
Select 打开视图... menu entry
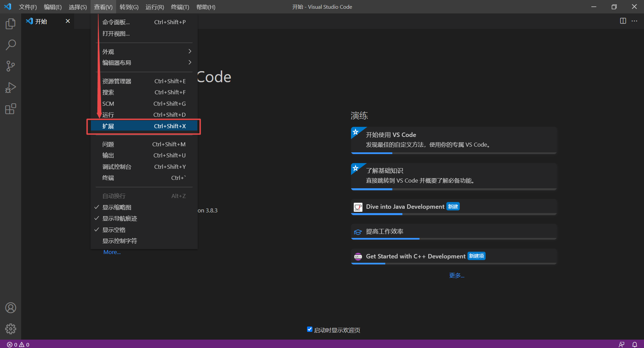pos(144,34)
